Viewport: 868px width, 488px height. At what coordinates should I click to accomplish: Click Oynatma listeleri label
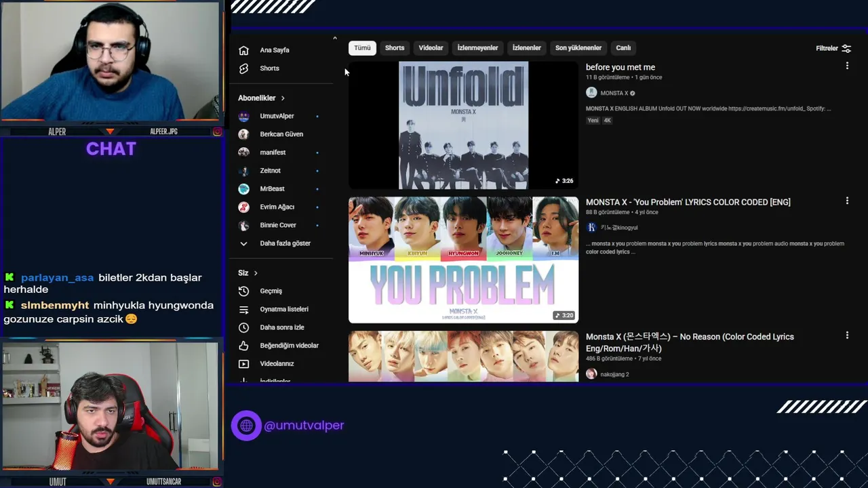284,310
